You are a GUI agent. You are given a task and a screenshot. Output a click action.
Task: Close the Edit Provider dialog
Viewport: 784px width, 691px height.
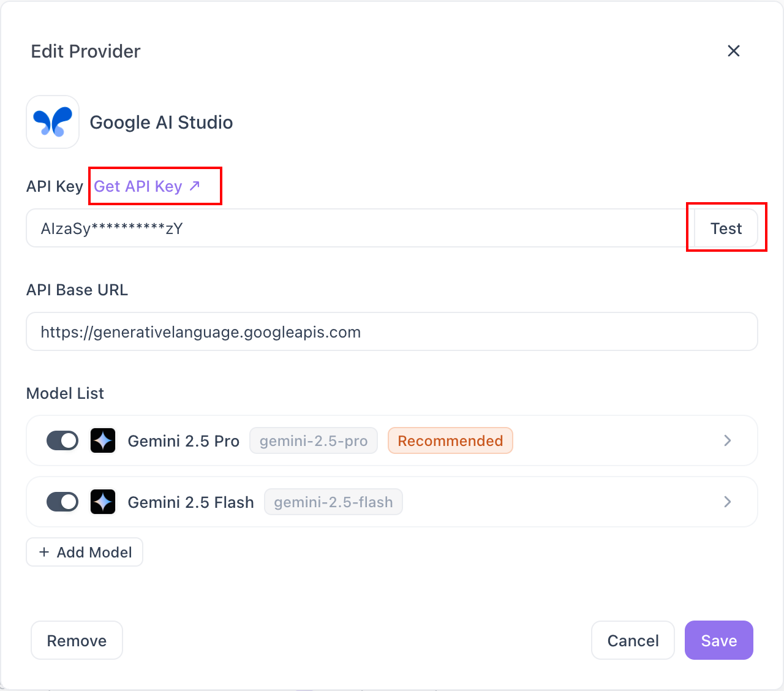click(x=733, y=51)
